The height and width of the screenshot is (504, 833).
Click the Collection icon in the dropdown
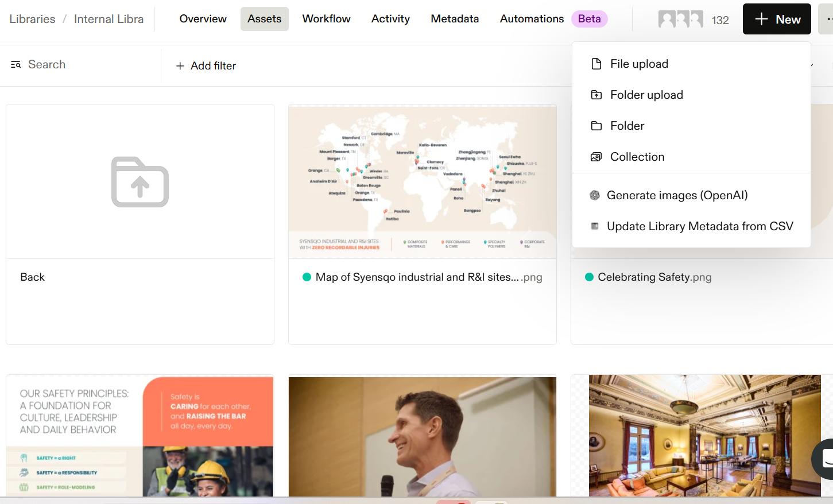(x=596, y=157)
